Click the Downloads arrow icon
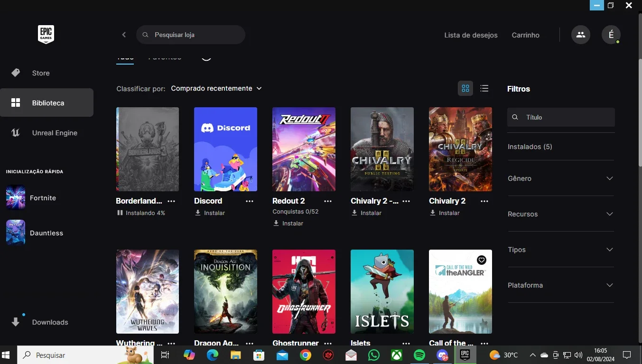Viewport: 642px width, 364px height. 16,322
